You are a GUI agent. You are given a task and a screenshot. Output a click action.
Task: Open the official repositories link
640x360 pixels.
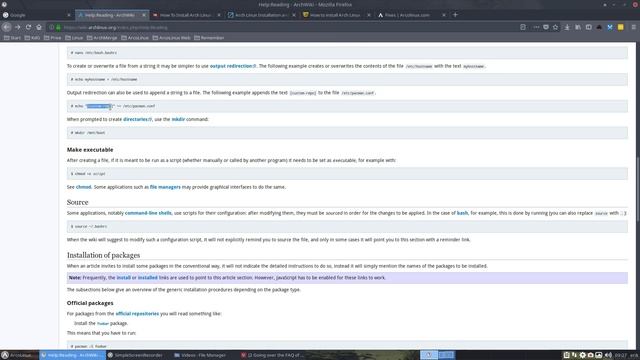[x=137, y=314]
